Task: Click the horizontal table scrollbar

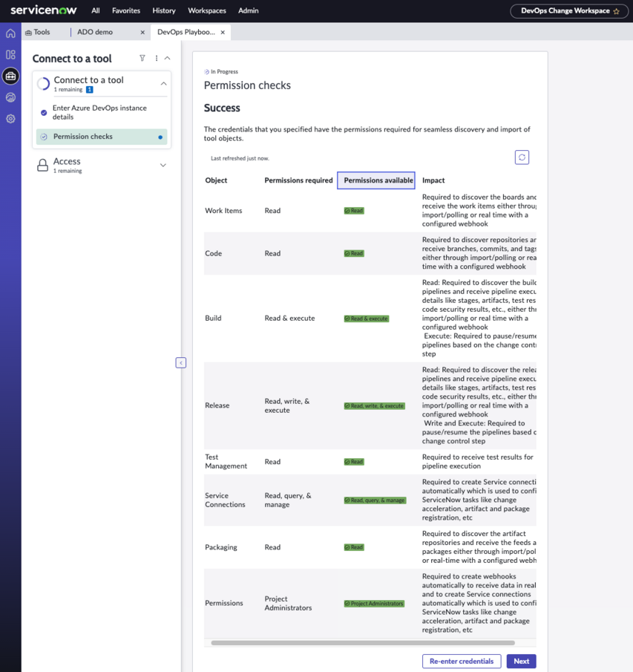Action: (x=363, y=643)
